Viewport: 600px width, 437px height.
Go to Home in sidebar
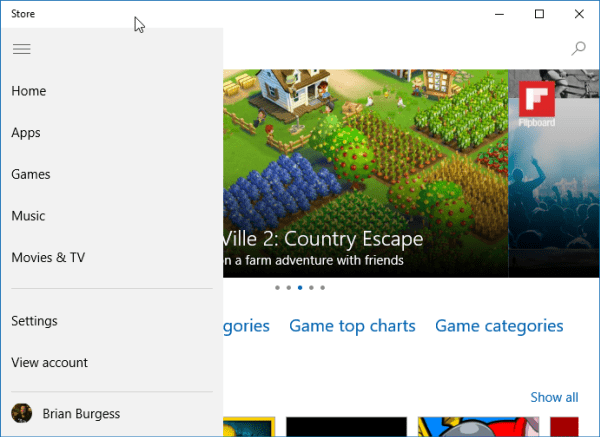pyautogui.click(x=29, y=91)
